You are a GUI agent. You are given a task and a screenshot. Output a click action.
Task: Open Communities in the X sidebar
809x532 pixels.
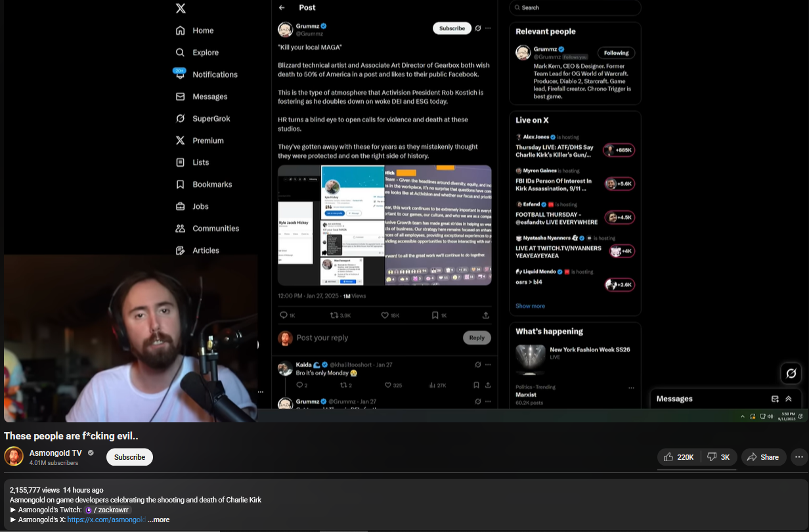tap(207, 229)
